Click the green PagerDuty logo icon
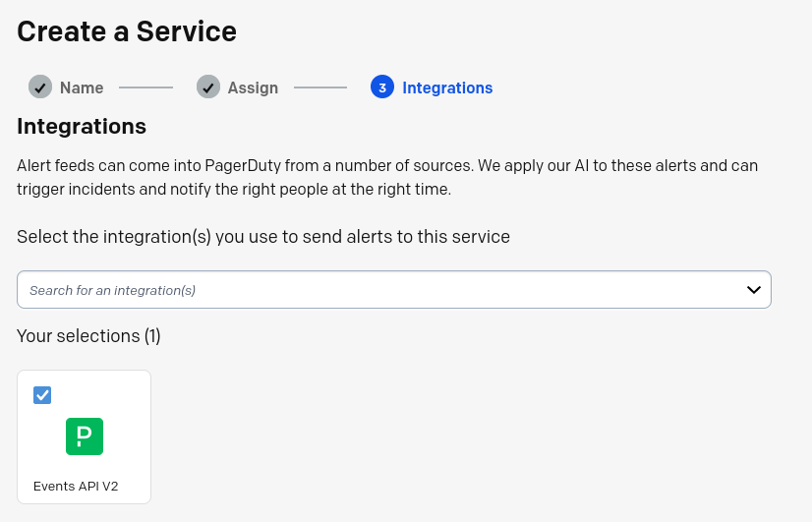Viewport: 812px width, 522px height. (85, 436)
